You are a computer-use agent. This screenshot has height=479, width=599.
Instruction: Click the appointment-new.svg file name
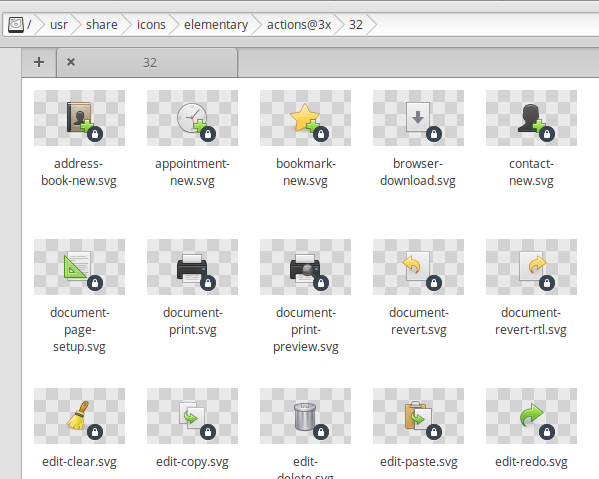pyautogui.click(x=192, y=172)
